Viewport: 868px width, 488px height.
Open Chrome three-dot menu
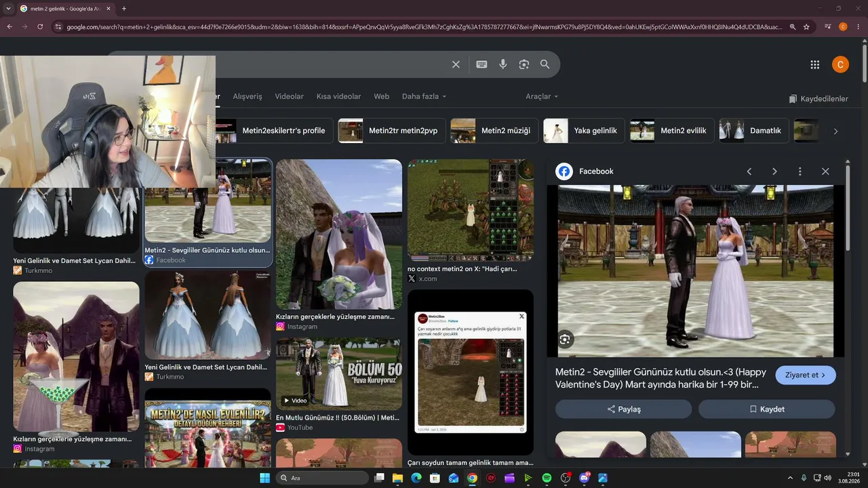point(858,26)
